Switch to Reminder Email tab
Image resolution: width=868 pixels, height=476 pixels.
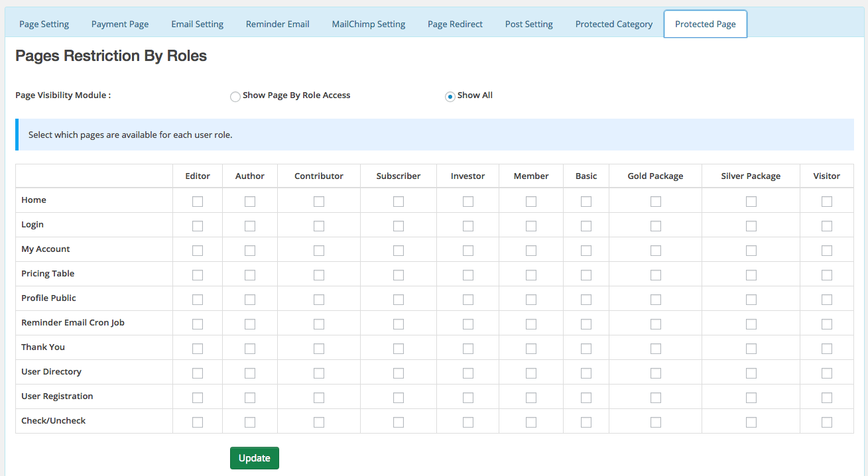pos(278,24)
